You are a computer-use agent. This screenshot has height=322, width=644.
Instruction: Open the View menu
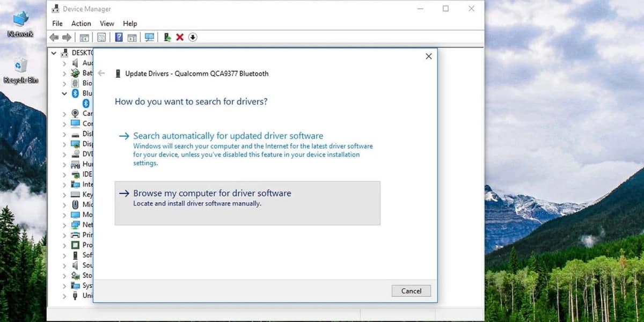click(106, 23)
